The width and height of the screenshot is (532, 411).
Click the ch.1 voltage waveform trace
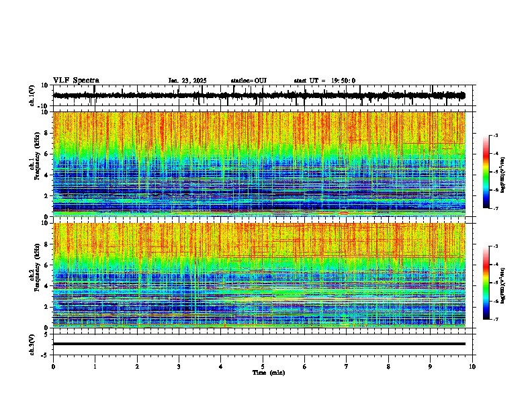259,95
